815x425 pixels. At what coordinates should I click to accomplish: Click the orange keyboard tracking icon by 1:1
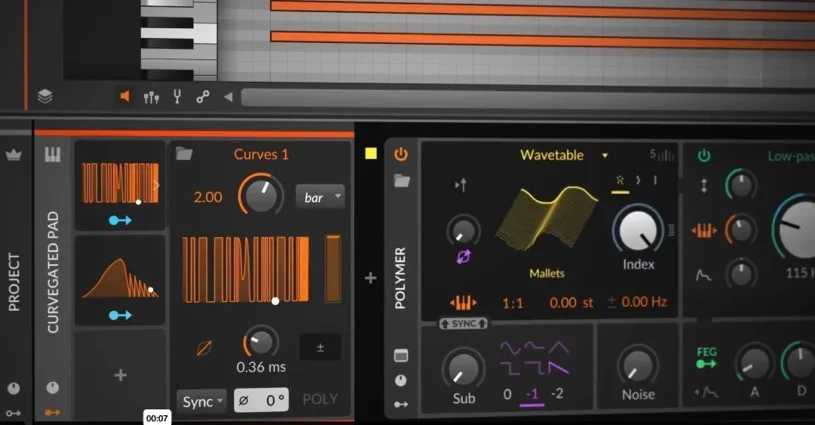coord(463,302)
